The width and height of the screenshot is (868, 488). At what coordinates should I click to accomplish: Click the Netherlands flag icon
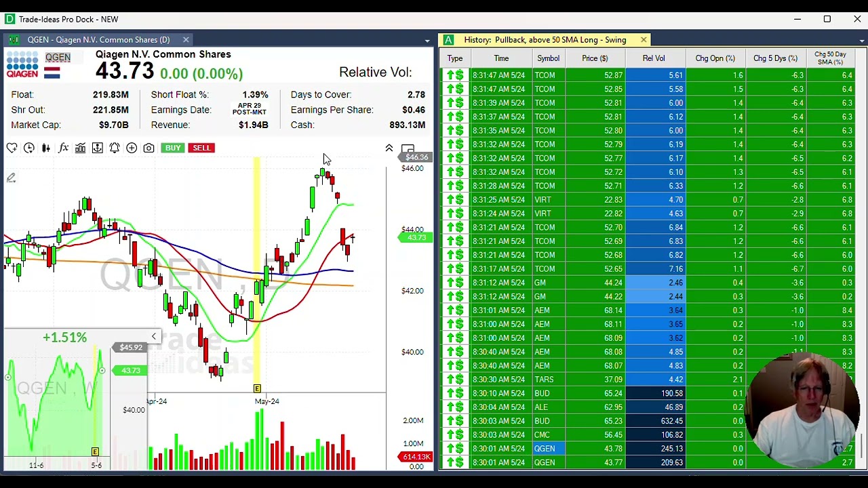(x=52, y=72)
